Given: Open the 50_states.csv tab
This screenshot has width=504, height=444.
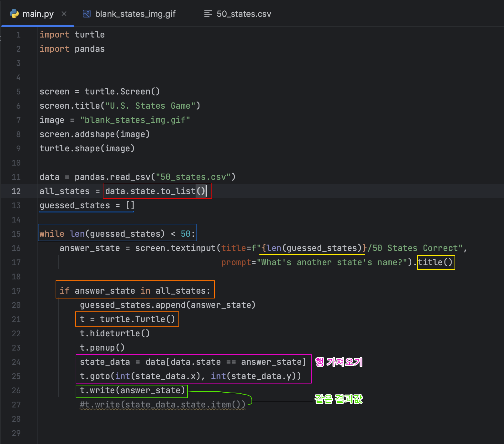Looking at the screenshot, I should (238, 14).
